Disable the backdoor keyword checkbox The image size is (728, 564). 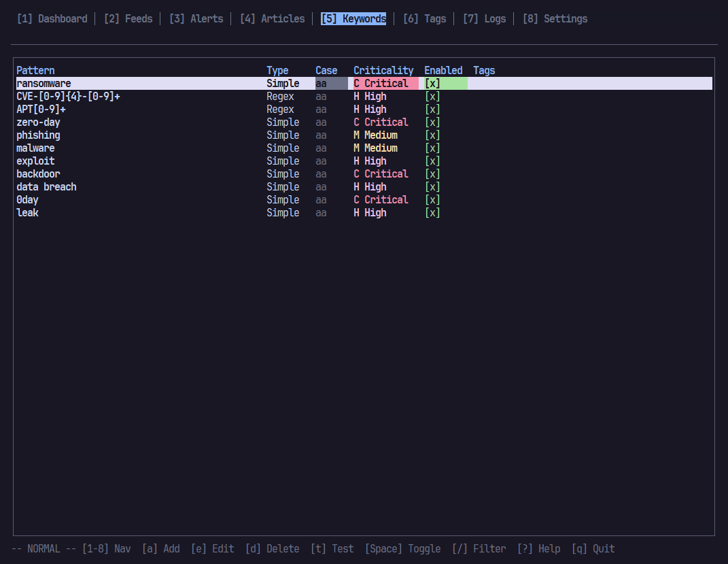click(432, 174)
